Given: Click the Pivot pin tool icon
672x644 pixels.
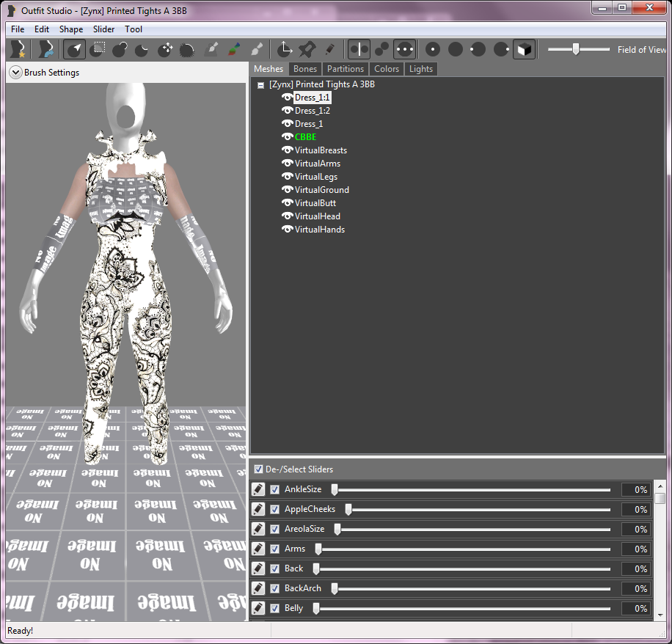Looking at the screenshot, I should coord(307,49).
